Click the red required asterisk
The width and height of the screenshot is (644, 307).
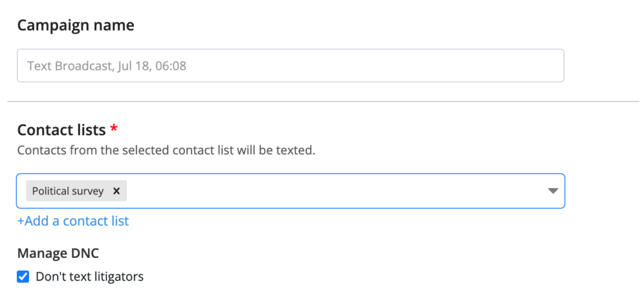click(x=114, y=129)
